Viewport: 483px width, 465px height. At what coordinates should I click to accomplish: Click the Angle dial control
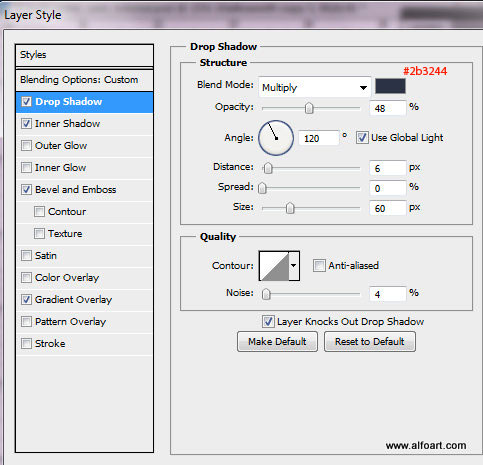pos(276,138)
